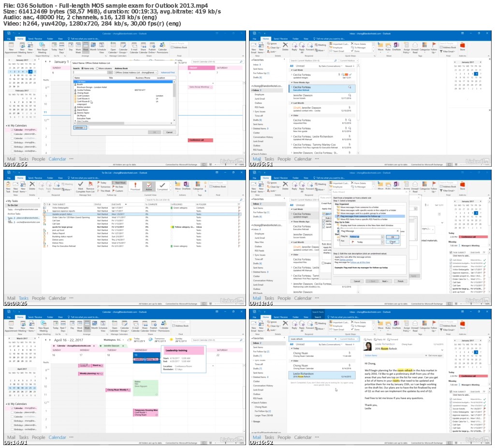Click the yellow category swatch on quote for large group
The image size is (495, 448).
172,227
